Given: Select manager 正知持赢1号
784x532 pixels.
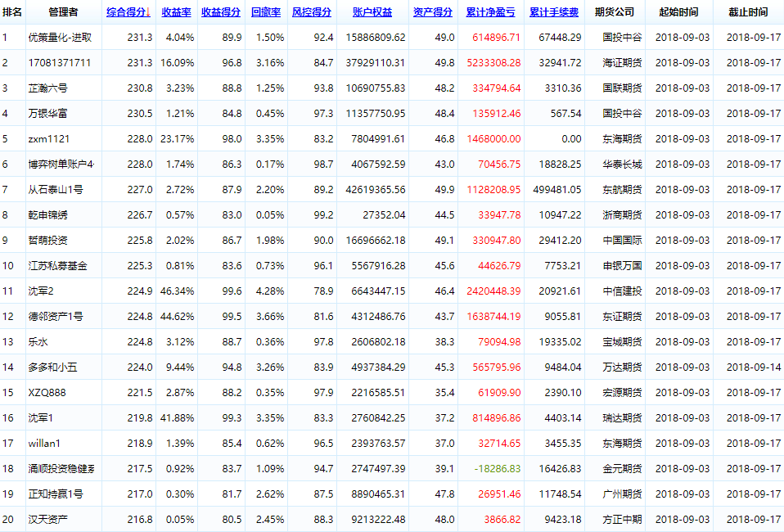Looking at the screenshot, I should tap(56, 494).
